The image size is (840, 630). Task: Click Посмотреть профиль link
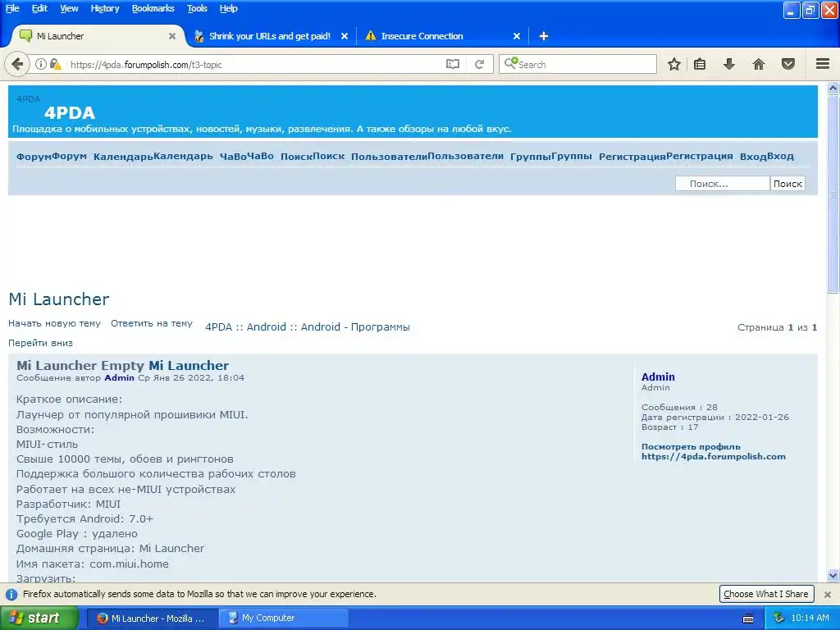(x=691, y=447)
